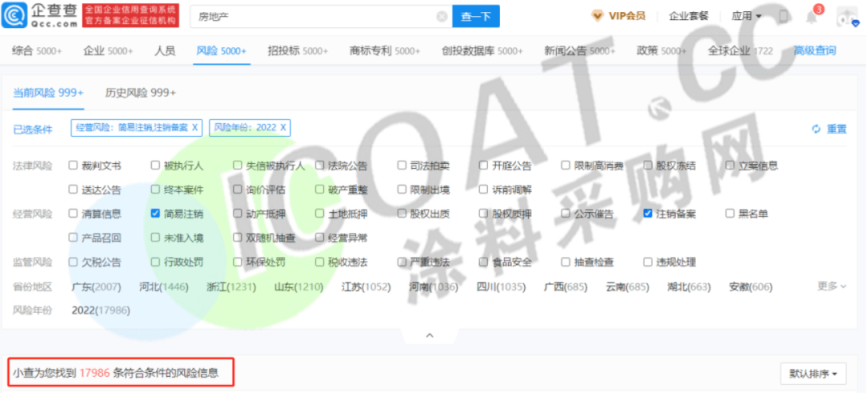
Task: Remove the 经营风险 filter tag with its X
Action: tap(194, 128)
